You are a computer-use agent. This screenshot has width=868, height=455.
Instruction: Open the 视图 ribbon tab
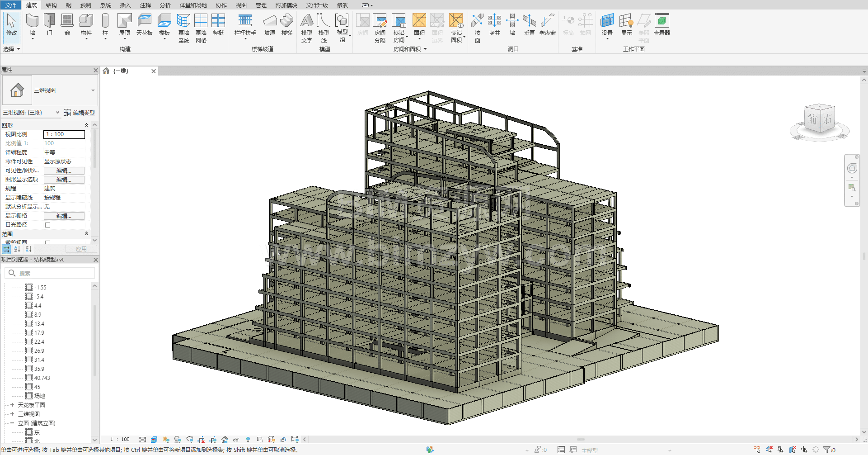pyautogui.click(x=241, y=5)
